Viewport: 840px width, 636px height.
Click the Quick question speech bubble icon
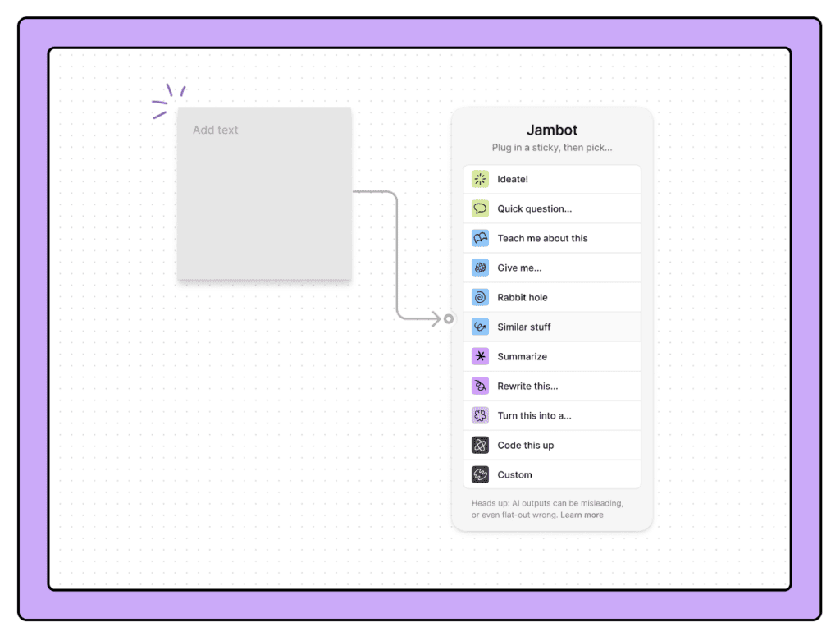(480, 208)
